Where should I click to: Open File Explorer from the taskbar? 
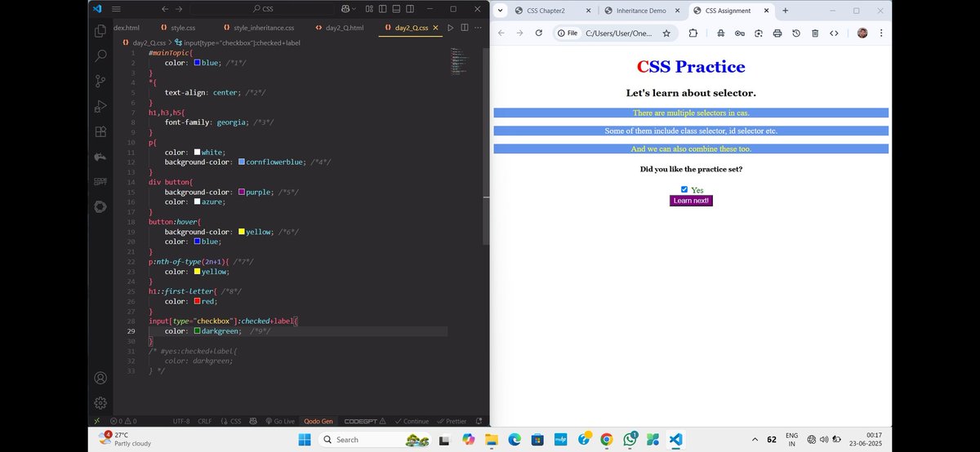(x=492, y=439)
